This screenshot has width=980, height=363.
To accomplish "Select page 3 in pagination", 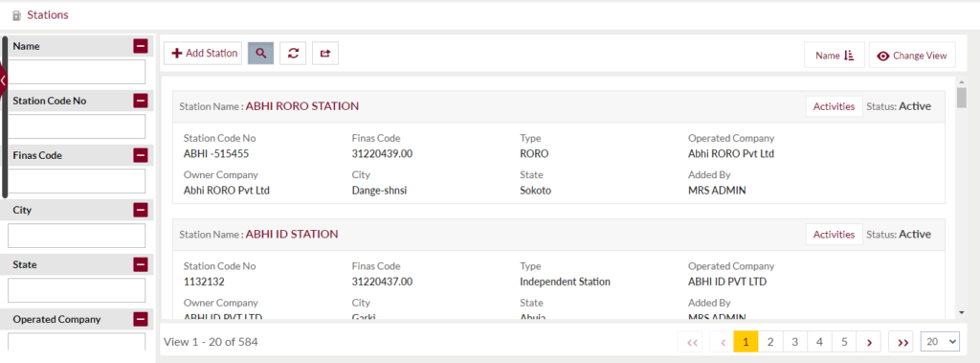I will click(x=795, y=342).
